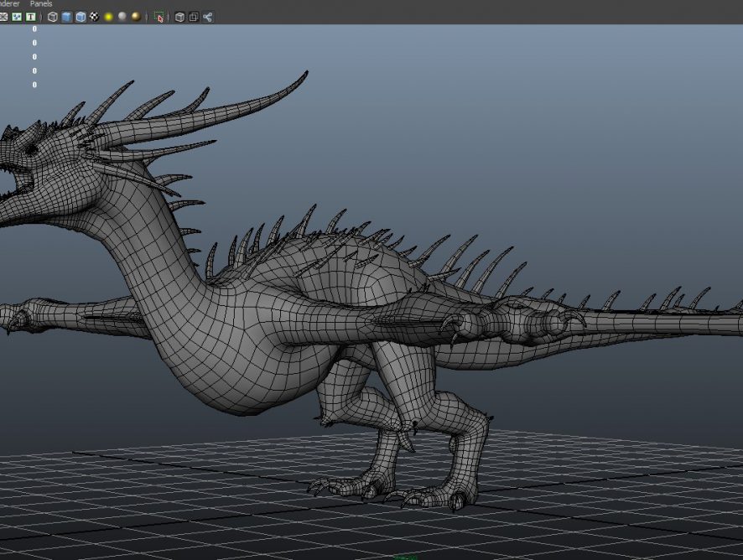Click the gold sphere high quality icon
Screen dimensions: 743x560
136,17
